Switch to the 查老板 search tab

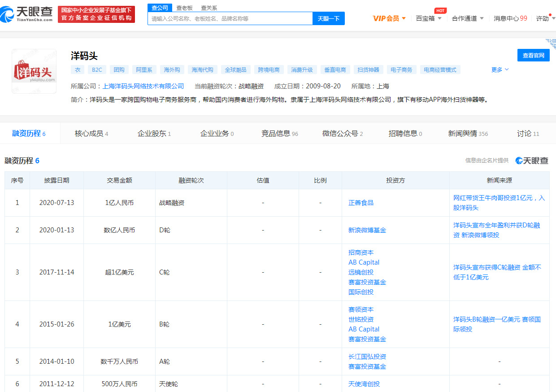tap(184, 8)
